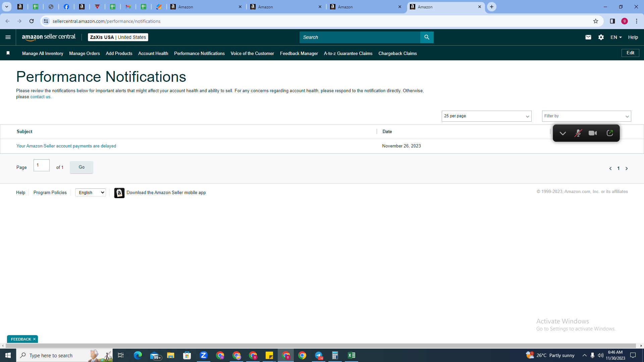The height and width of the screenshot is (362, 644).
Task: Click the Page number input box
Action: [42, 165]
